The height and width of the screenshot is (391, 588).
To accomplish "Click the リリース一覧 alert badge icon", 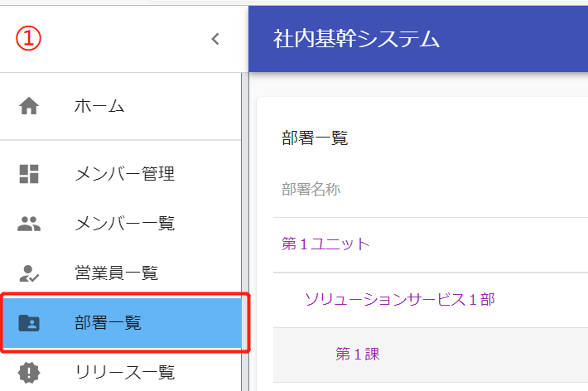I will click(x=29, y=372).
